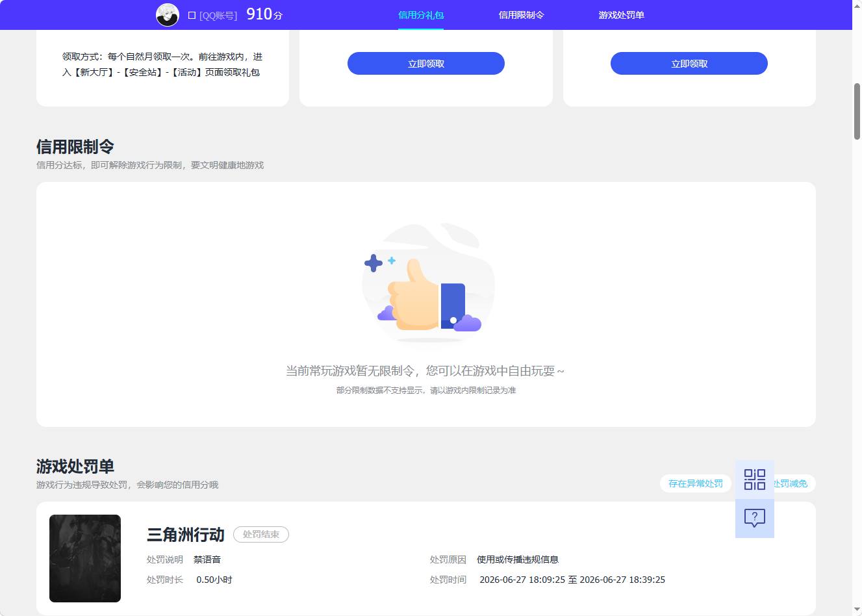Click the 910分 credit score
Viewport: 862px width, 616px height.
tap(264, 14)
